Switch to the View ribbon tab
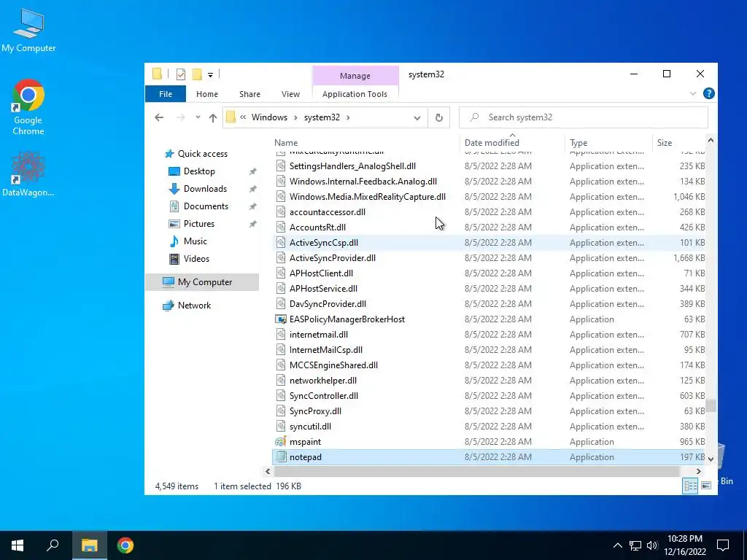The height and width of the screenshot is (560, 747). (290, 94)
